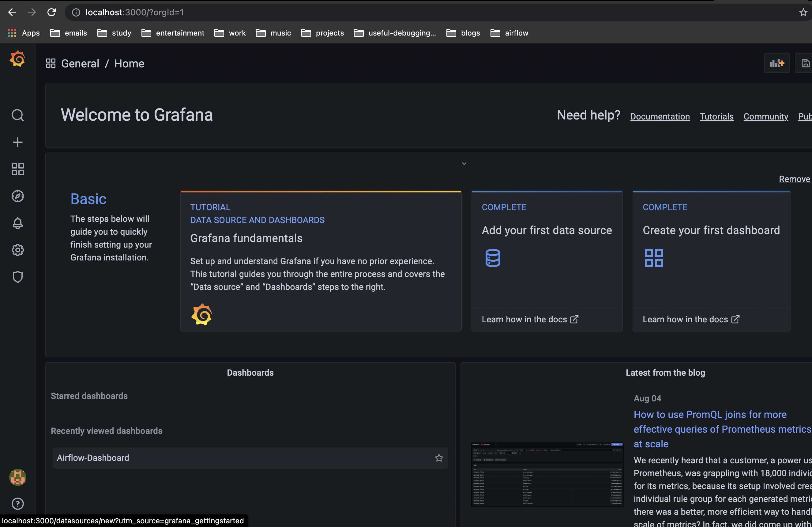Expand the Apps bookmarks menu
812x527 pixels.
23,33
